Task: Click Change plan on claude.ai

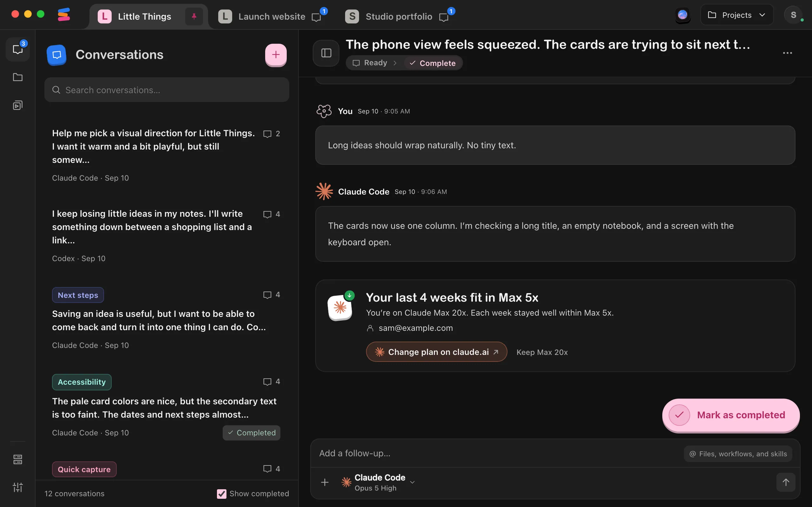Action: click(436, 352)
